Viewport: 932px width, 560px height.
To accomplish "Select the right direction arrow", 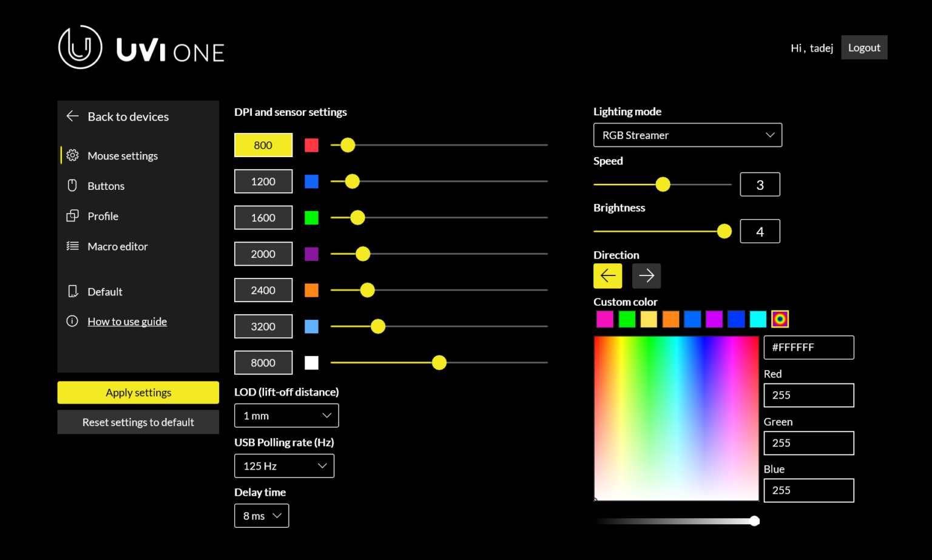I will point(646,275).
